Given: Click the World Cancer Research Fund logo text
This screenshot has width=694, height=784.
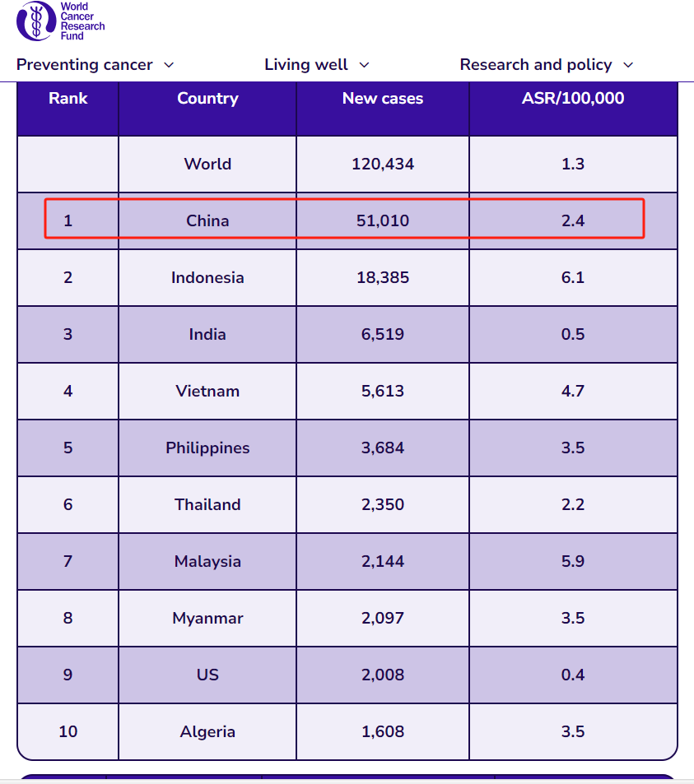Looking at the screenshot, I should [82, 21].
